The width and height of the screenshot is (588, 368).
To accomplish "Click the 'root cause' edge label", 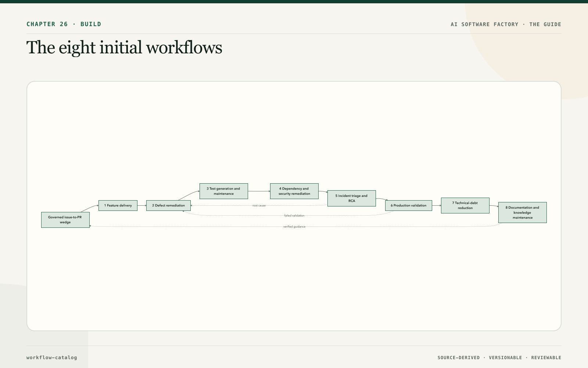I will coord(259,205).
